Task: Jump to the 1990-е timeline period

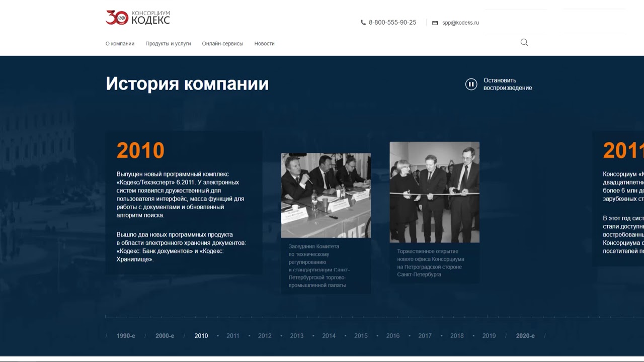Action: (x=126, y=336)
